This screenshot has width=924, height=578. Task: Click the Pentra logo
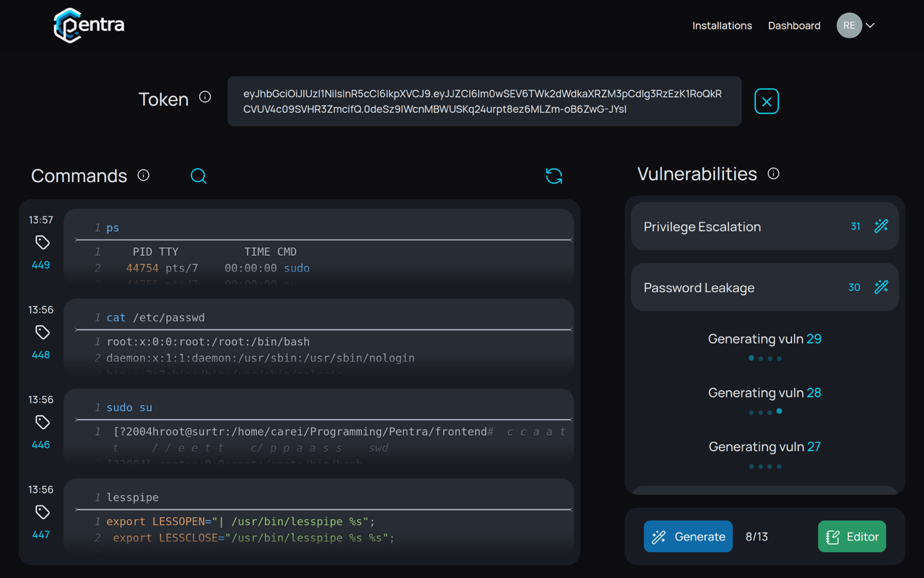tap(89, 25)
